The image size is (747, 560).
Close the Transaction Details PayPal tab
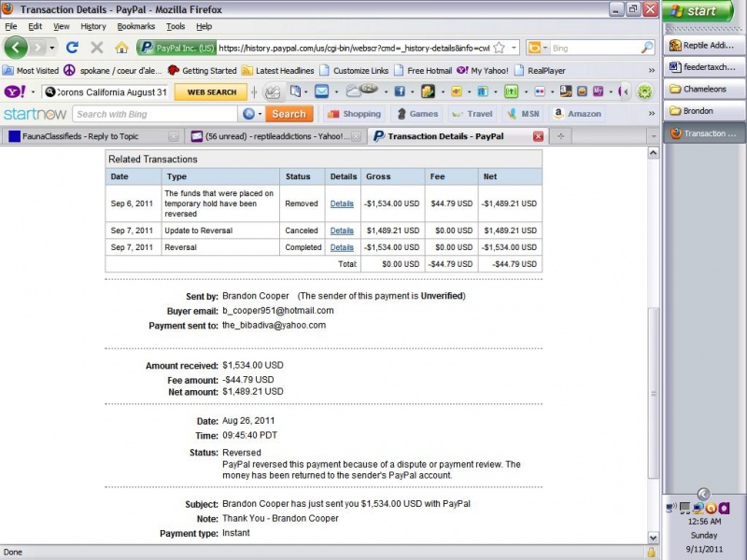click(x=538, y=136)
